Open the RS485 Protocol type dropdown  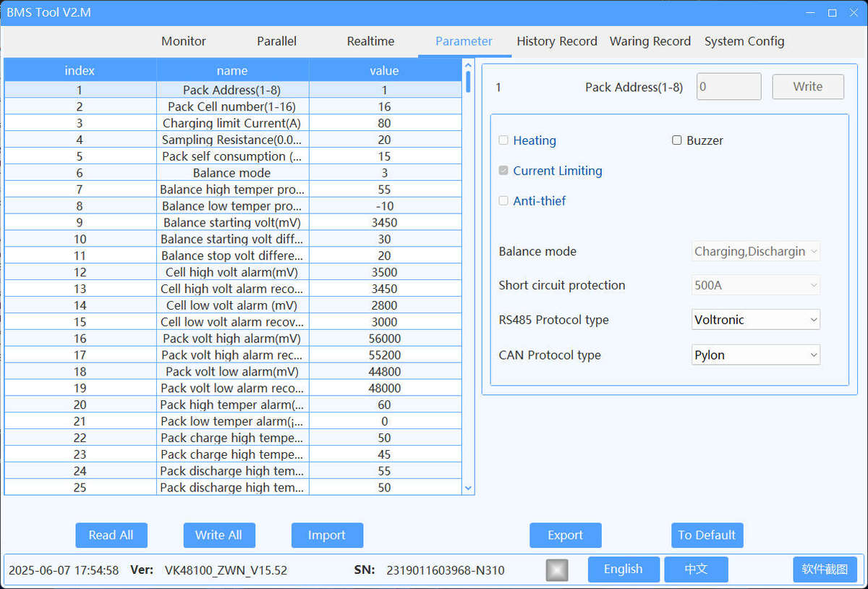coord(756,320)
